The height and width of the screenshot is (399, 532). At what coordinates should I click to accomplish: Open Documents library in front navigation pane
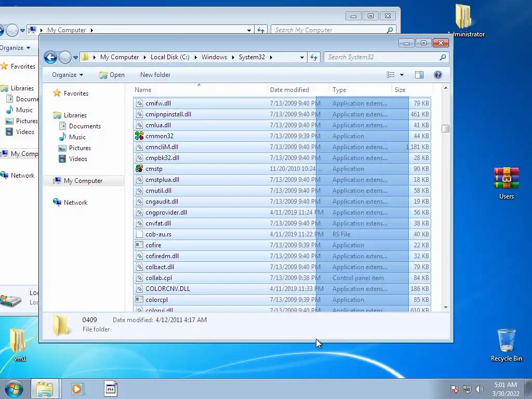click(85, 126)
